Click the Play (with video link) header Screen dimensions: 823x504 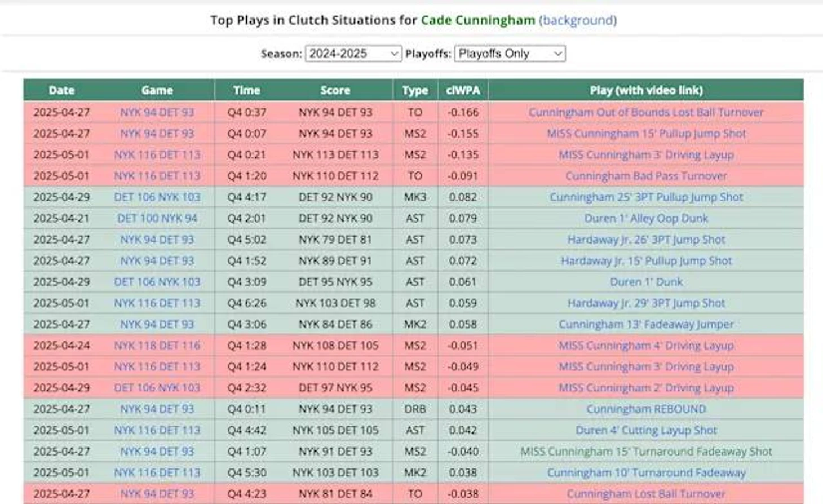point(646,90)
